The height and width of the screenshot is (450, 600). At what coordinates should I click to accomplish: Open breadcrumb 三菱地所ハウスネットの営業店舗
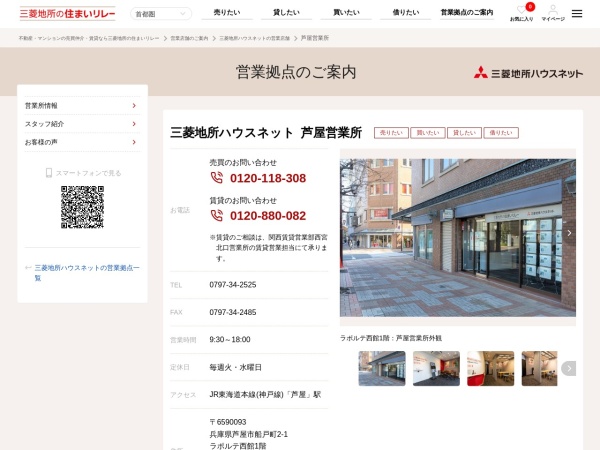[x=254, y=38]
